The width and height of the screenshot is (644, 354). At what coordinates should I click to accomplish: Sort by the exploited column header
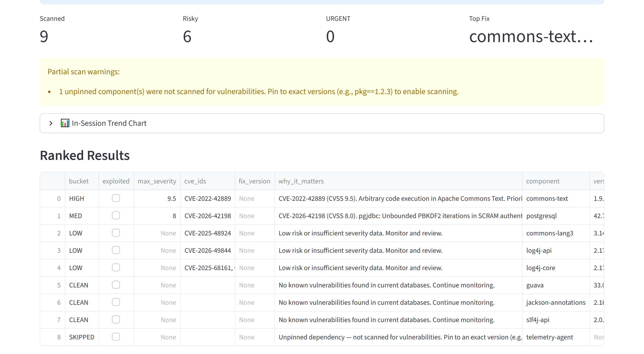[x=116, y=181]
